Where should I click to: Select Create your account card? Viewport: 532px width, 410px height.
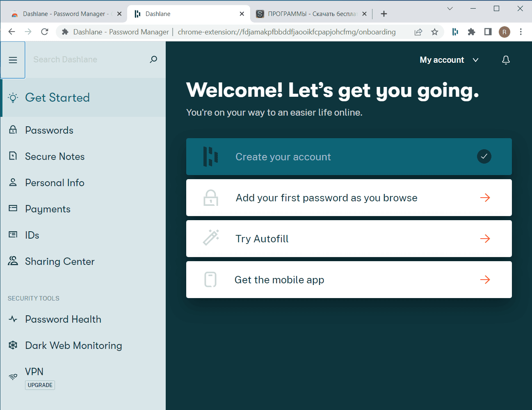(x=349, y=157)
